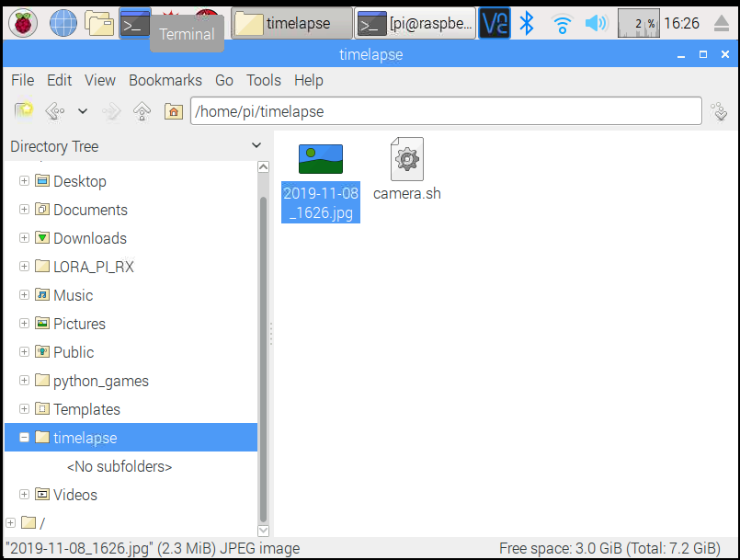Click the Bluetooth tray icon
740x560 pixels.
point(527,23)
